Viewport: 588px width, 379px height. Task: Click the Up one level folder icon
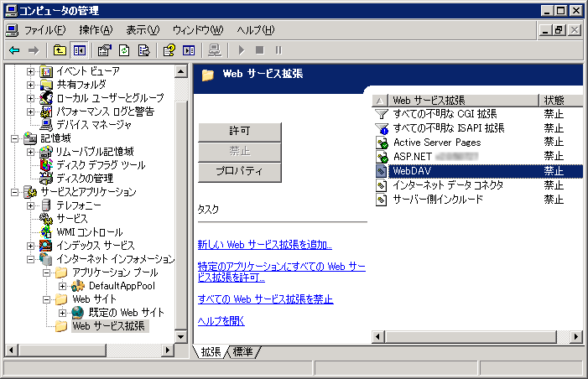click(x=60, y=50)
